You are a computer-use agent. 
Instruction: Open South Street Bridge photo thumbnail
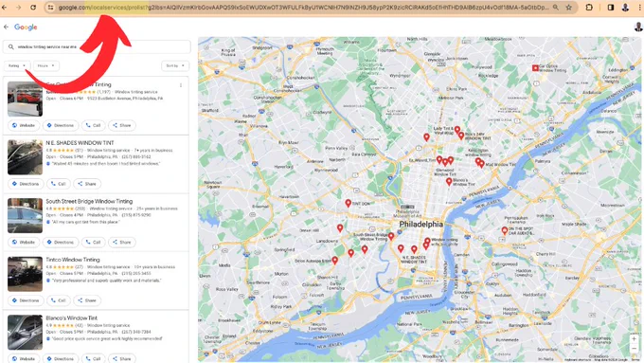point(25,216)
